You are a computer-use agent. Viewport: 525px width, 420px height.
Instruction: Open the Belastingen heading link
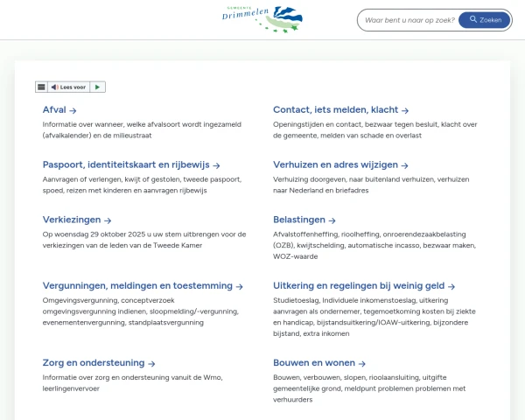click(x=299, y=220)
